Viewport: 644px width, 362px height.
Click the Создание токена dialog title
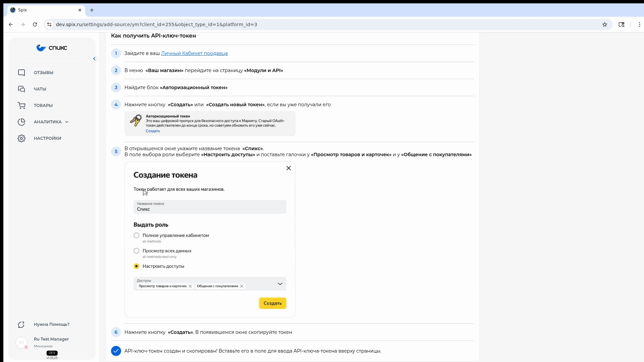[x=165, y=175]
